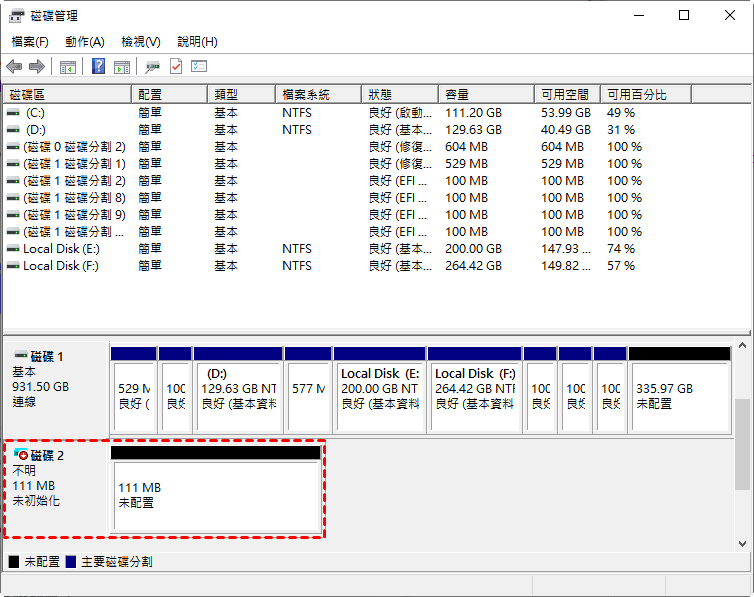Click the disk pane scroll down arrow
754x597 pixels.
(742, 544)
